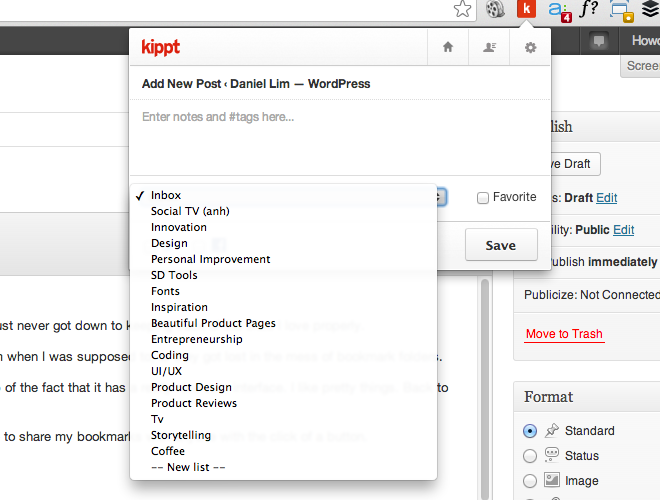Pick SD Tools list

click(x=283, y=275)
